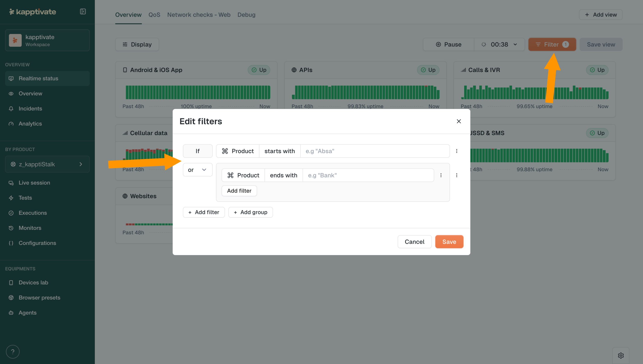Collapse the sidebar panel icon
This screenshot has width=643, height=364.
[83, 12]
